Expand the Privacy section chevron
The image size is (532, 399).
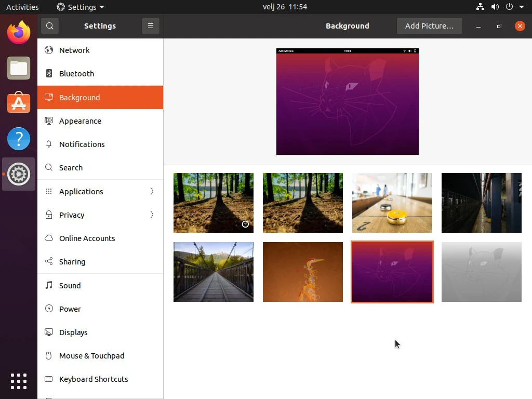(151, 215)
